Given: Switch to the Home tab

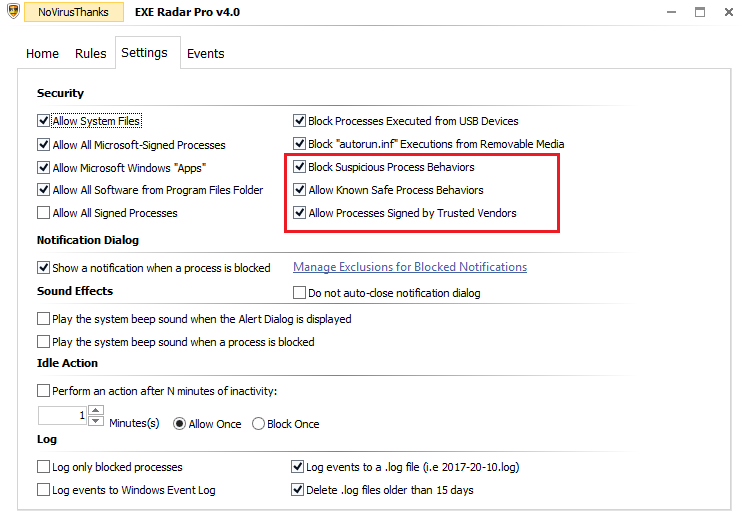Looking at the screenshot, I should point(42,54).
